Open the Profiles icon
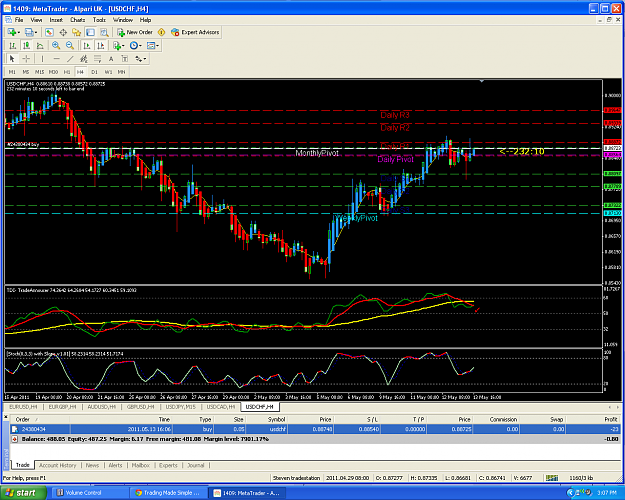625x500 pixels. [x=31, y=32]
